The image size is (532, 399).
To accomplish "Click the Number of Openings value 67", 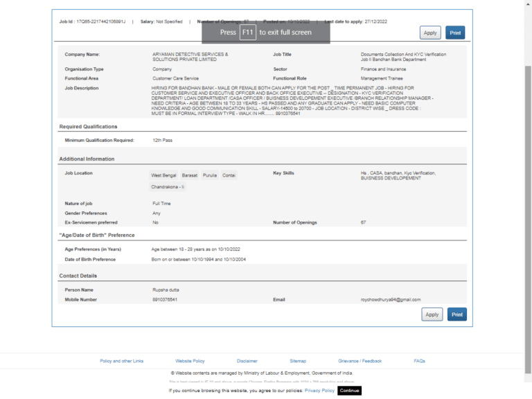I will (363, 222).
